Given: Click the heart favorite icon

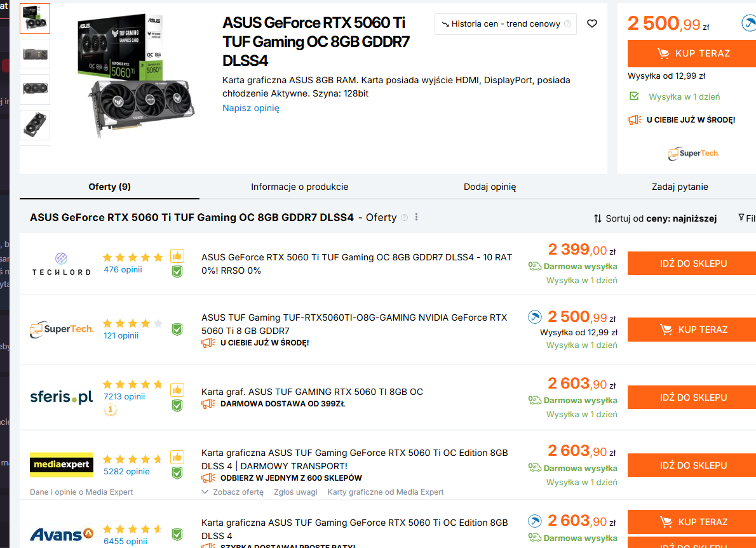Looking at the screenshot, I should [592, 23].
